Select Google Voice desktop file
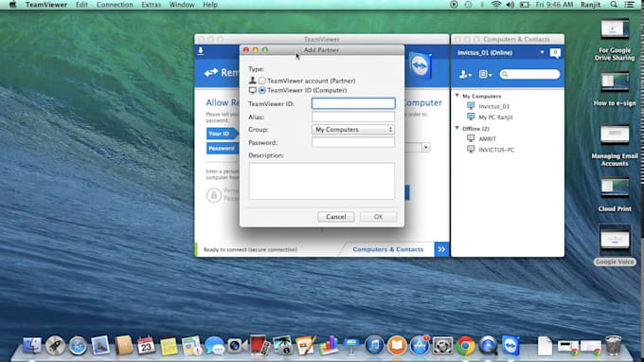 click(x=615, y=244)
